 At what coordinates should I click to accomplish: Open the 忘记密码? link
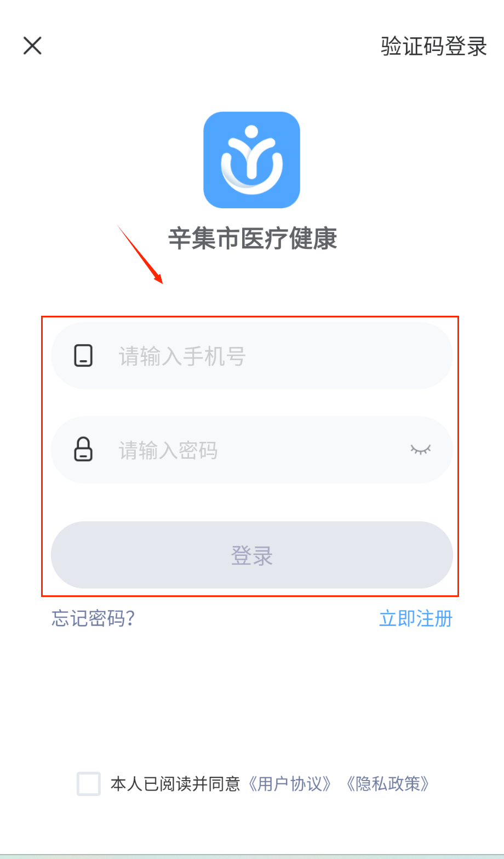coord(93,618)
